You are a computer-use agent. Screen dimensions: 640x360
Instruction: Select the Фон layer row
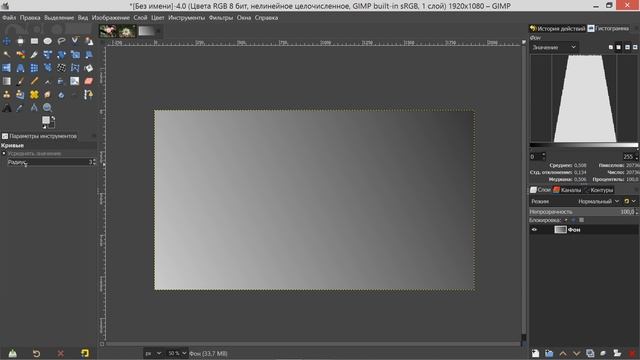583,230
